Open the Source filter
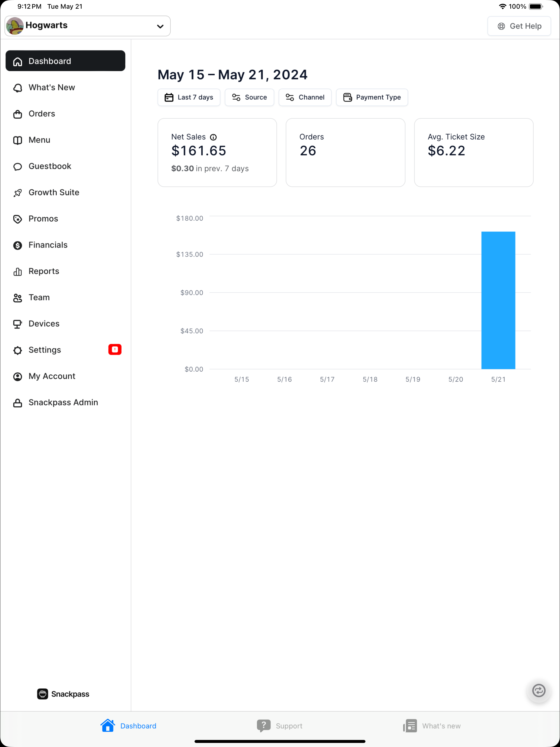The image size is (560, 747). (249, 97)
